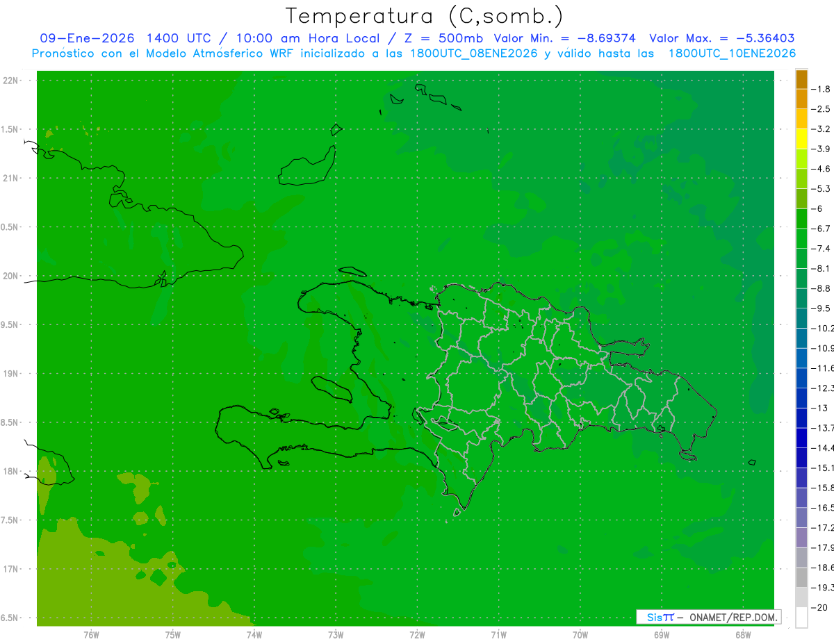
Task: Click the '68W' longitude axis label
Action: tap(743, 635)
